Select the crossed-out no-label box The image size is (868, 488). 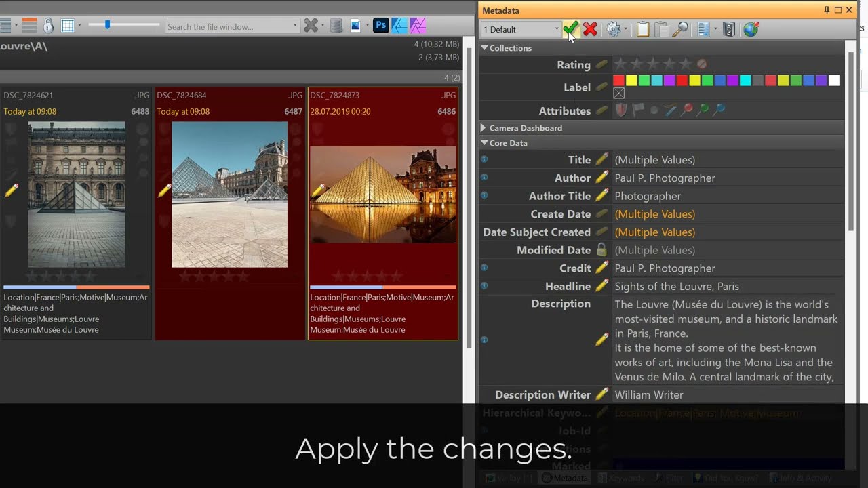click(x=618, y=94)
